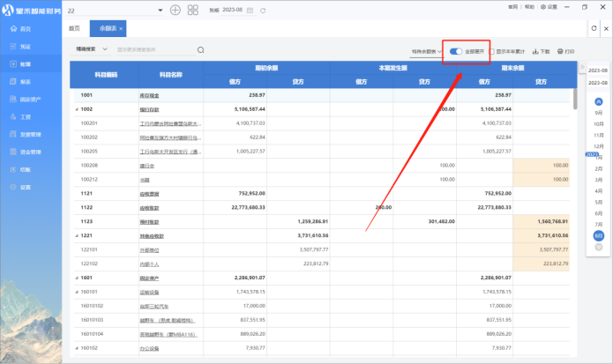
Task: Click the plus circle add icon
Action: (175, 10)
